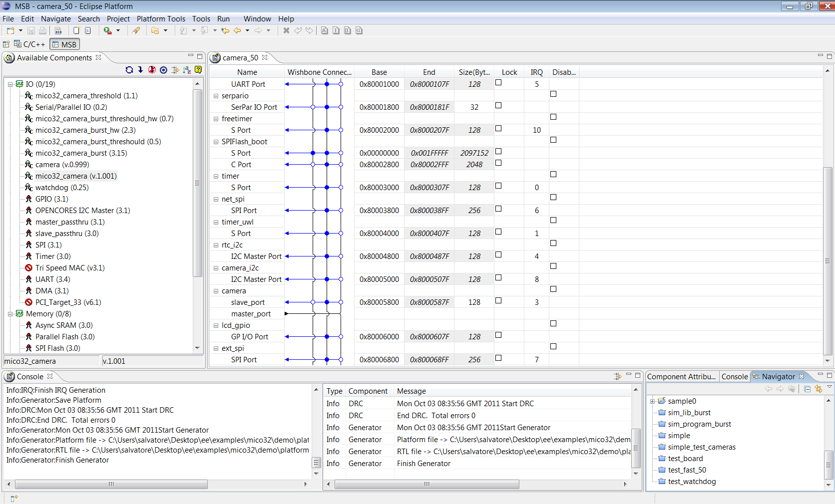Click the yellow Back arrow icon
835x504 pixels.
click(x=237, y=30)
